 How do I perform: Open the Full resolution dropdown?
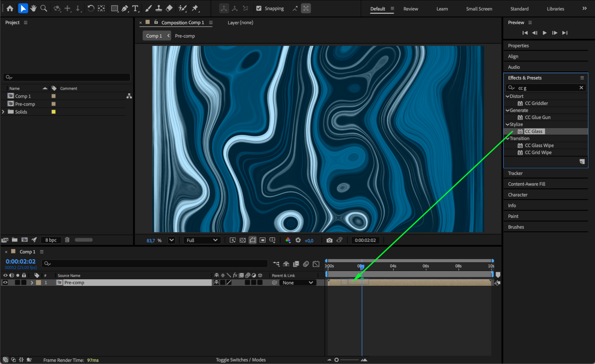coord(202,240)
